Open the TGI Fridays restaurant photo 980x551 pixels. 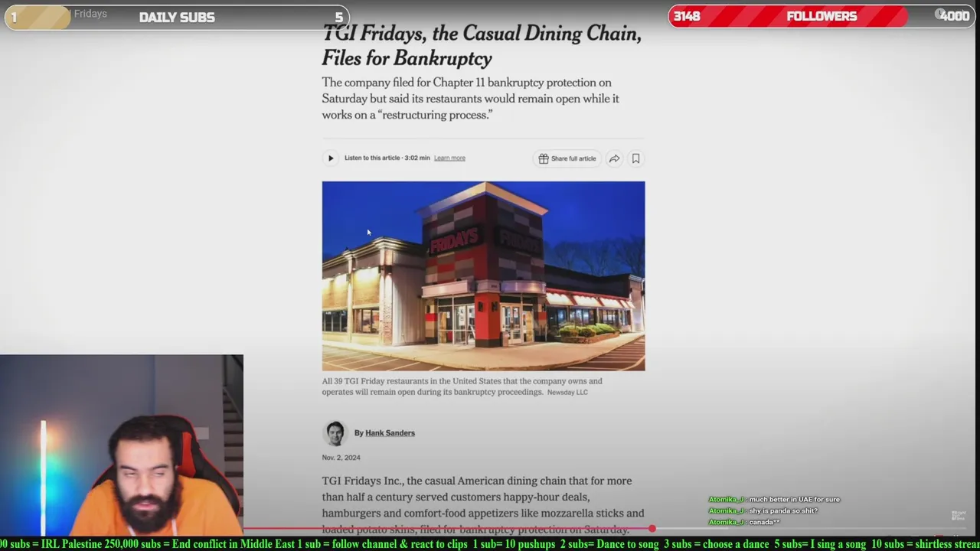[x=483, y=276]
